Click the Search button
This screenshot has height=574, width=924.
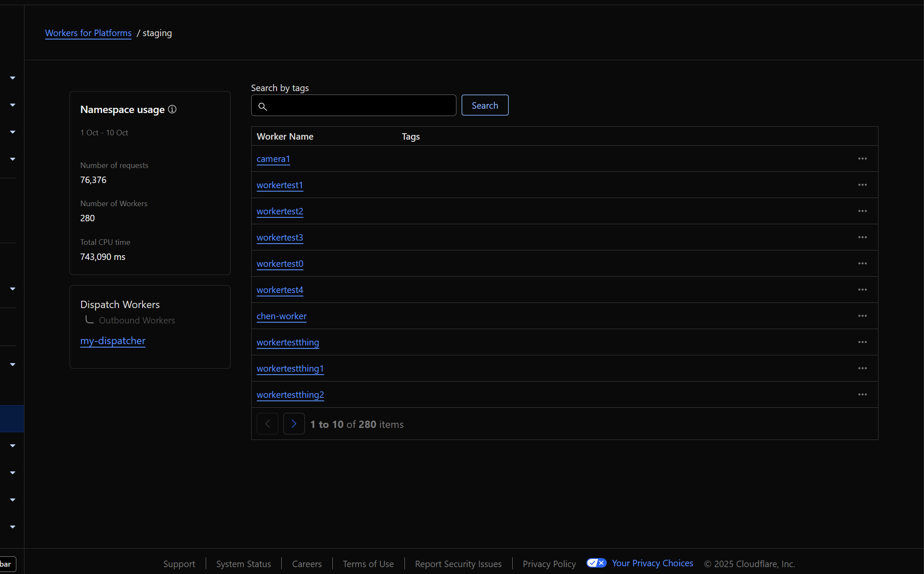pos(485,105)
